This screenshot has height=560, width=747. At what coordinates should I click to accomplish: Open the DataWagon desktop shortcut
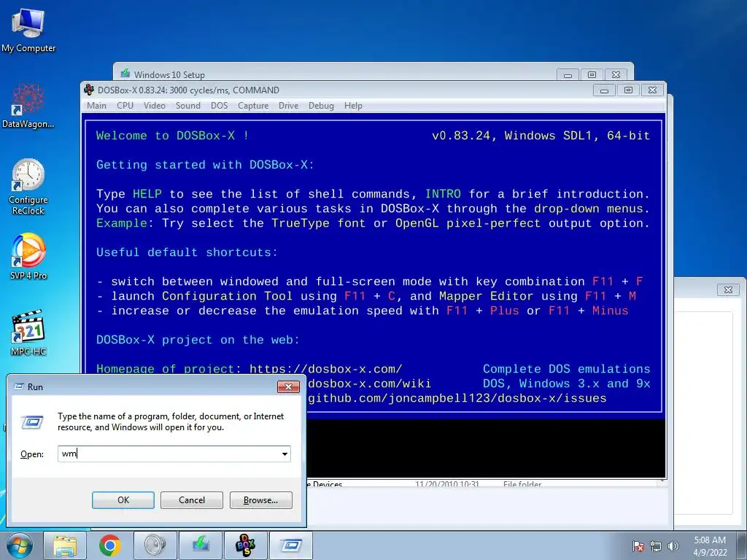[28, 106]
